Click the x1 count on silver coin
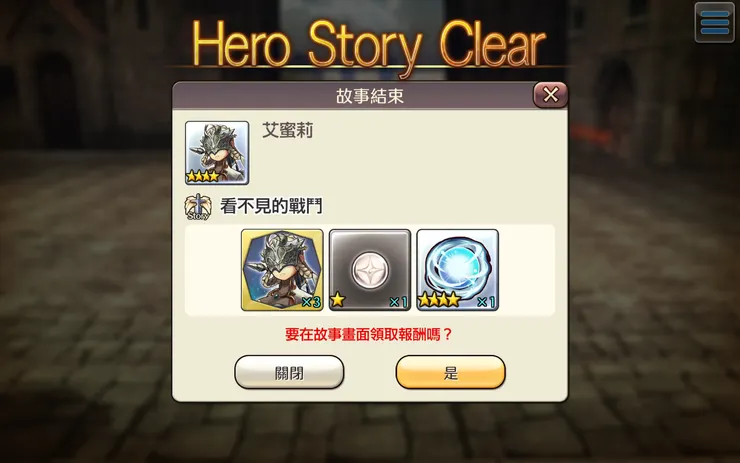740x463 pixels. pos(399,302)
